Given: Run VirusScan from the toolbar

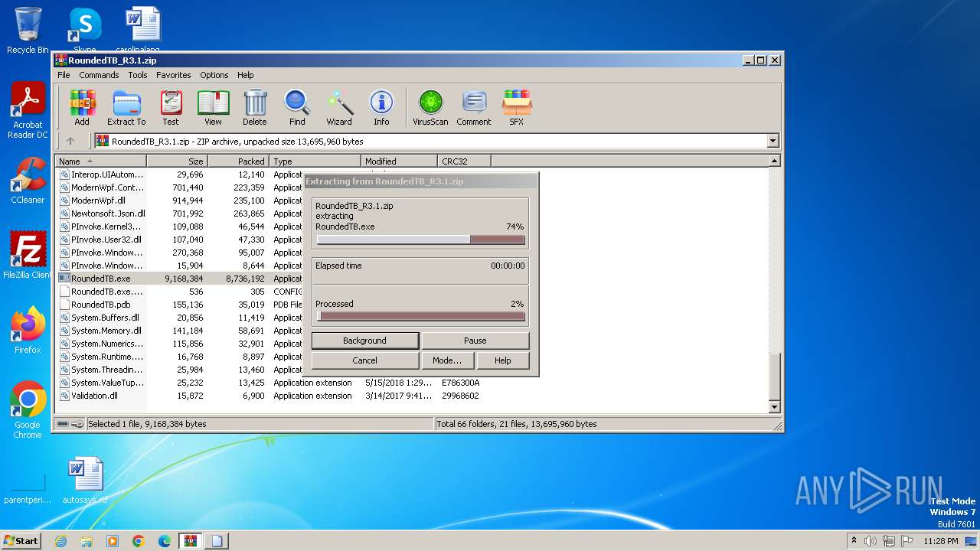Looking at the screenshot, I should click(x=430, y=107).
